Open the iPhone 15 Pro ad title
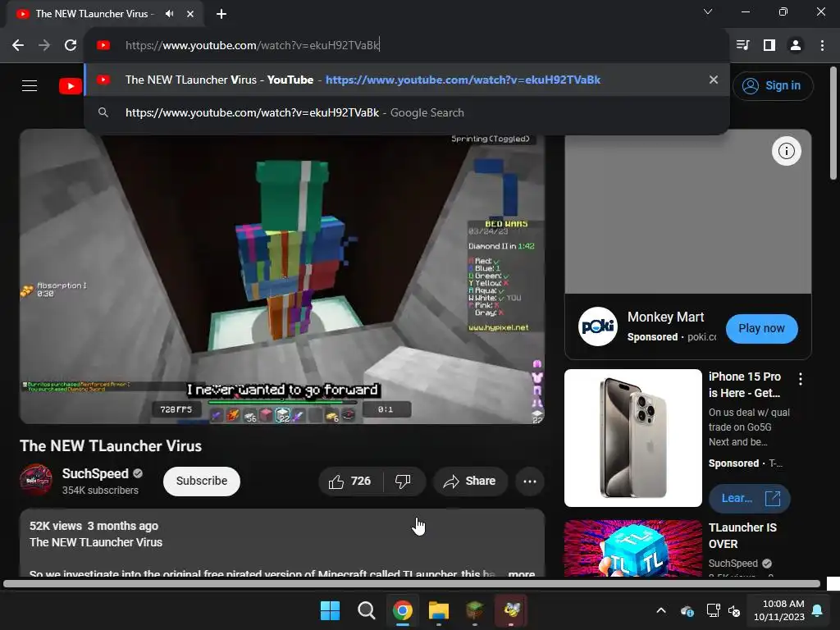The height and width of the screenshot is (630, 840). click(x=745, y=385)
